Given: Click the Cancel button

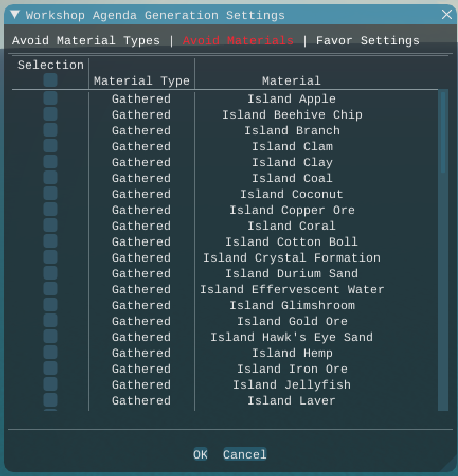Looking at the screenshot, I should click(x=245, y=454).
